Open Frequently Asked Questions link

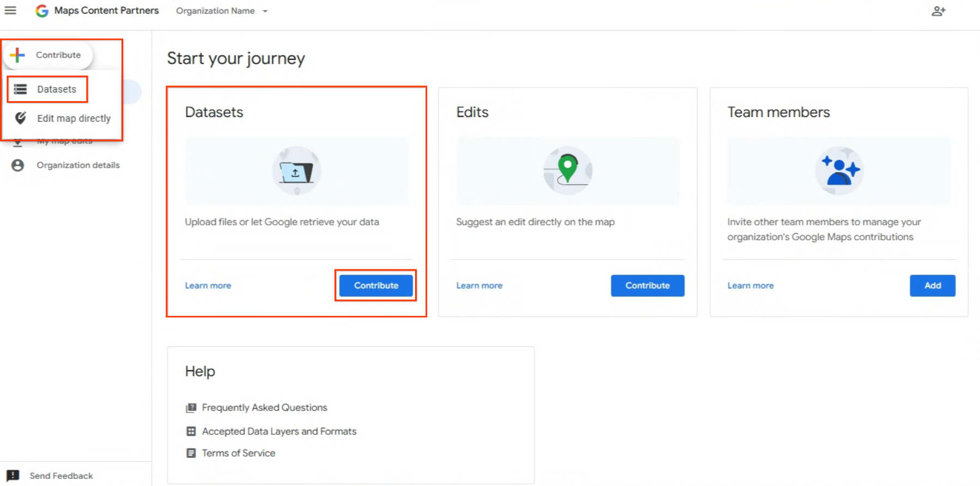(264, 408)
